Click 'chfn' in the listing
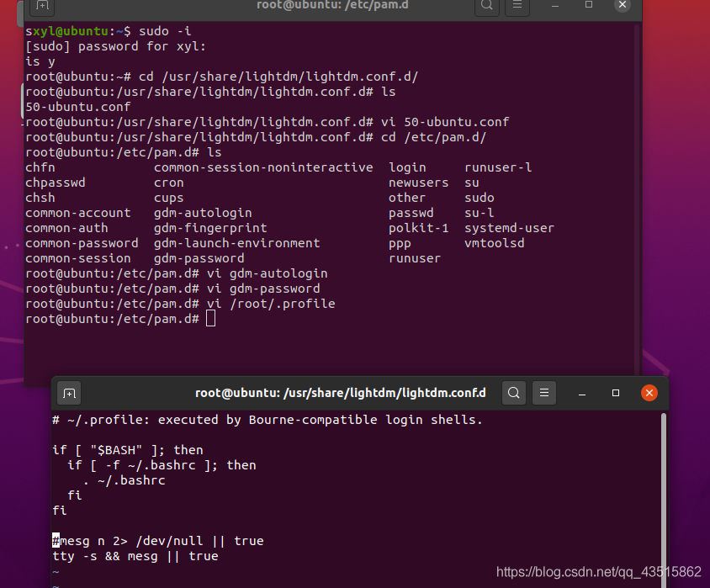The width and height of the screenshot is (710, 588). (x=40, y=167)
